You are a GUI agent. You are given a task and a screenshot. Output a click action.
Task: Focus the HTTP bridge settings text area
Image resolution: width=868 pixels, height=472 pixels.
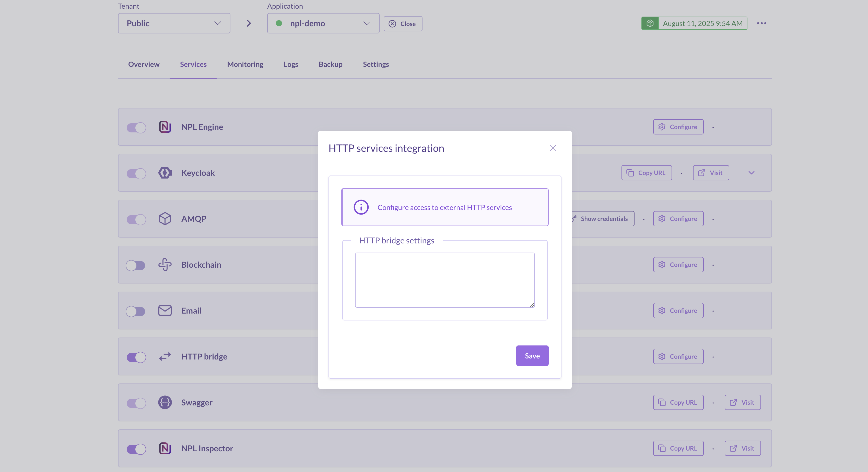444,280
